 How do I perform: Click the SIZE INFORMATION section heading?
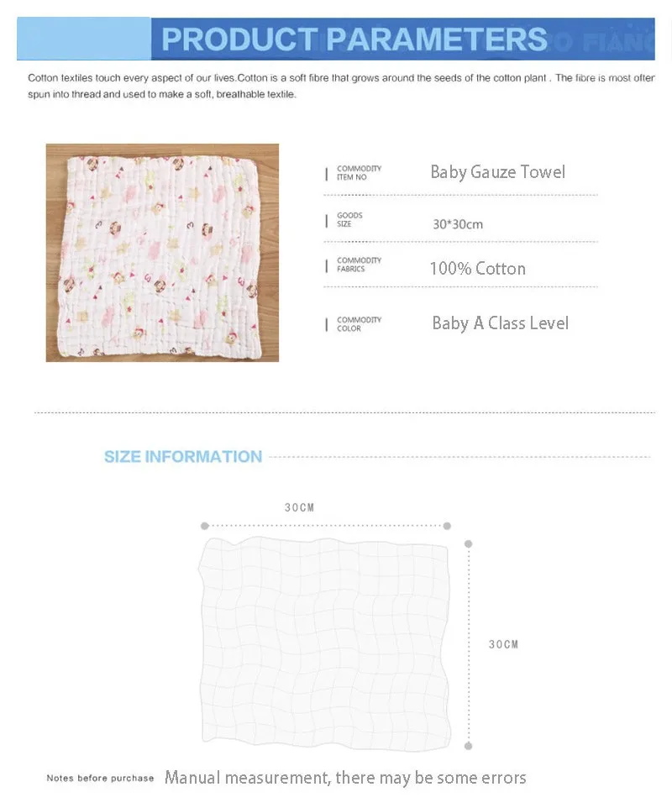pyautogui.click(x=183, y=457)
